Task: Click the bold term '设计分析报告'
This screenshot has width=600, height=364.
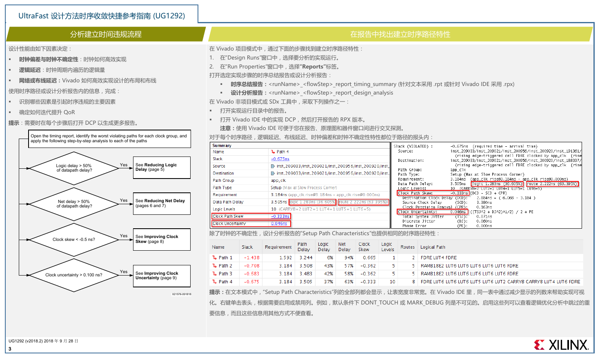Action: click(x=247, y=93)
